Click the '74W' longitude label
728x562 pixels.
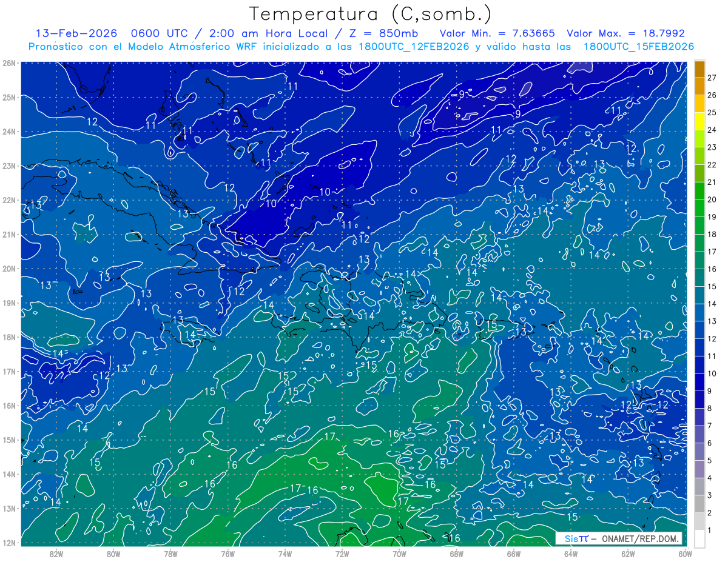(x=285, y=554)
